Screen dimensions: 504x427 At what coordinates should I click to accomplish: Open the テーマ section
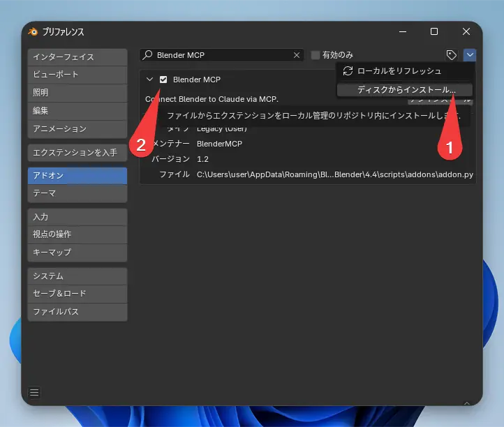pos(77,193)
